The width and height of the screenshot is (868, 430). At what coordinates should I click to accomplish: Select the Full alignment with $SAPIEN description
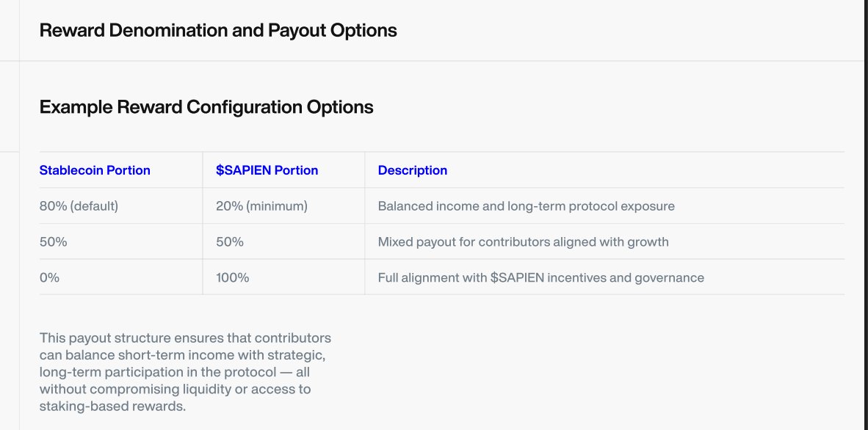[540, 277]
